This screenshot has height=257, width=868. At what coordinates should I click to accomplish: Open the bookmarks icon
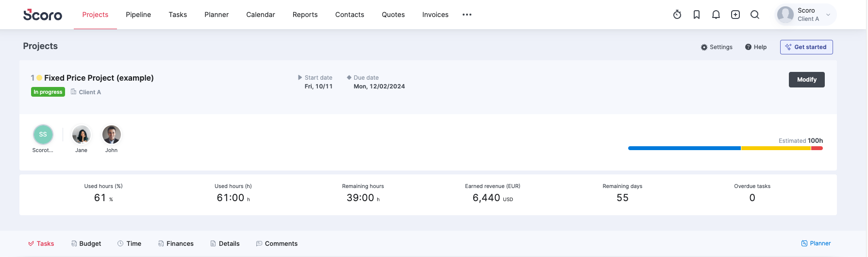(x=697, y=15)
